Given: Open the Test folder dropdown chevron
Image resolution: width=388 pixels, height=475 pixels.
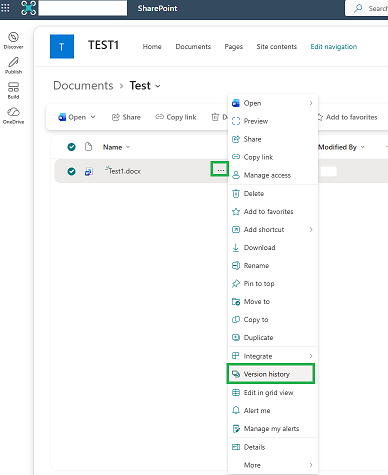Looking at the screenshot, I should click(158, 86).
